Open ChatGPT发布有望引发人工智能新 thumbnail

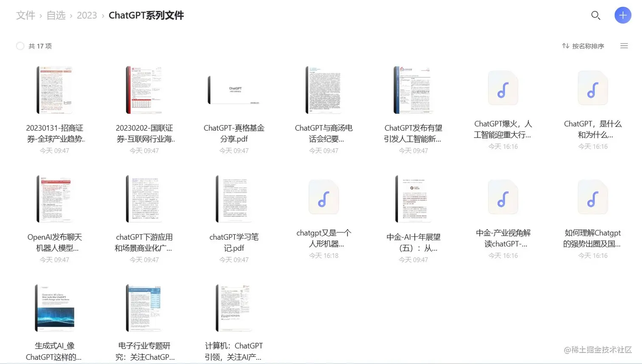click(413, 90)
